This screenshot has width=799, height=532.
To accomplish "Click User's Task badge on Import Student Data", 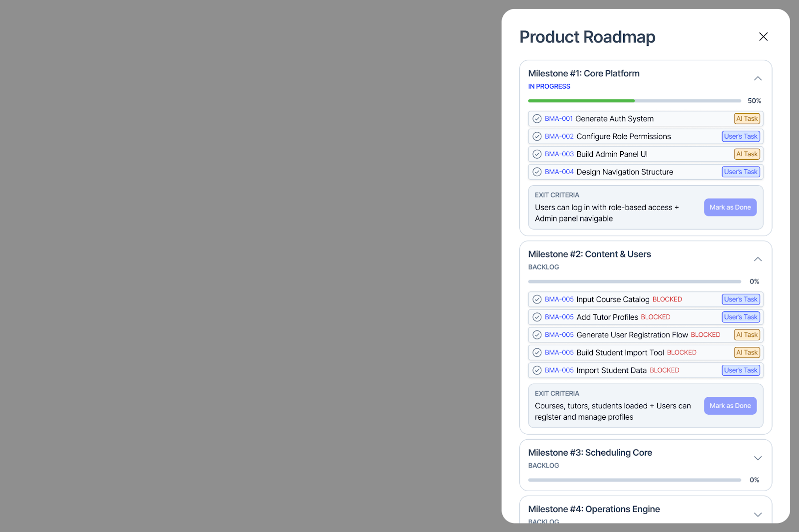I will click(741, 370).
